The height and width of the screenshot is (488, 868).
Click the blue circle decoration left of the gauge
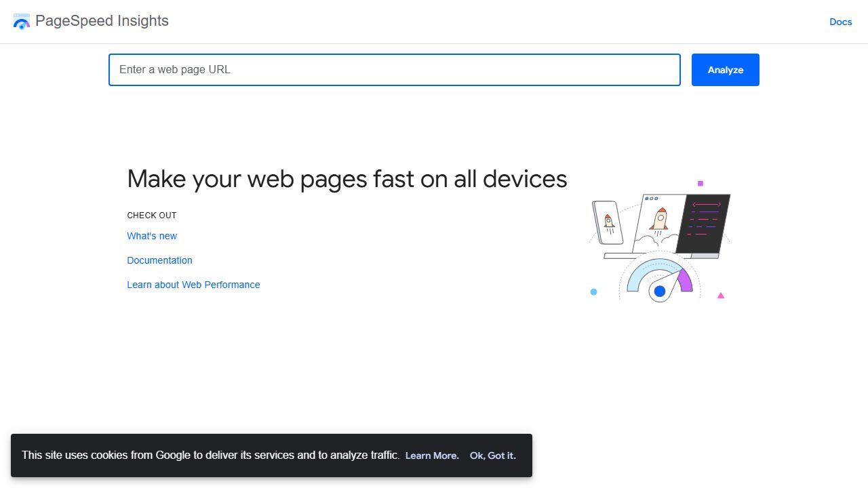point(593,291)
